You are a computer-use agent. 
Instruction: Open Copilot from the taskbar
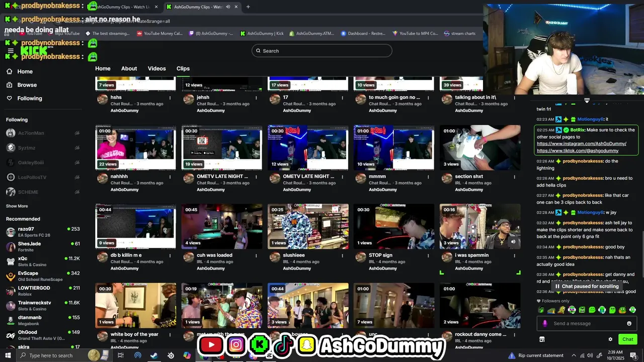187,355
